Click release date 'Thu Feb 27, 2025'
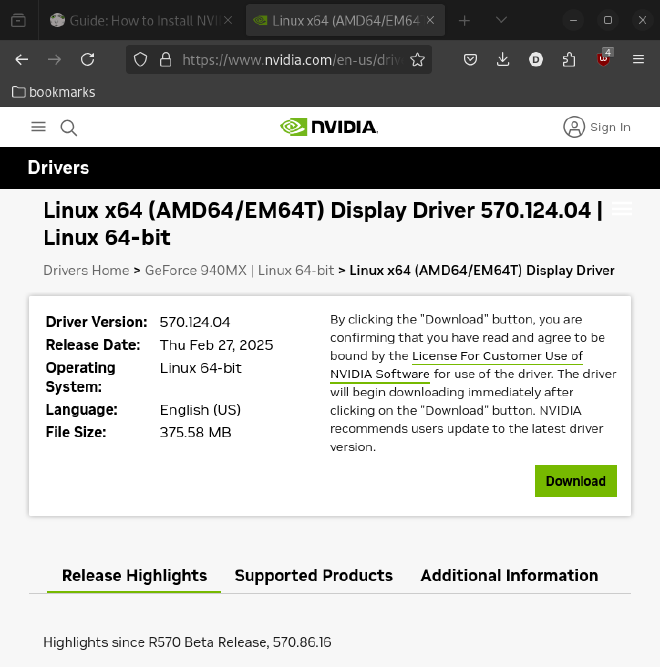Screen dimensions: 660x667 pos(216,345)
